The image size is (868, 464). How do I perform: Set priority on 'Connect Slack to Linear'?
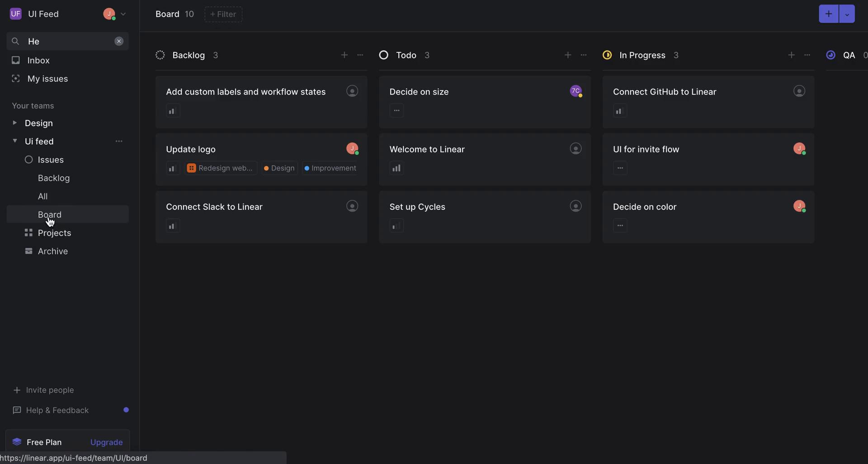[x=172, y=226]
